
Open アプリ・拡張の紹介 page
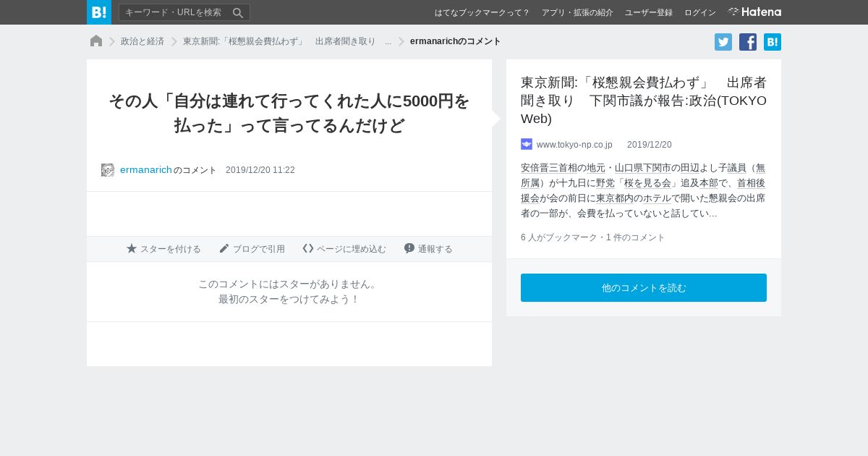coord(577,12)
